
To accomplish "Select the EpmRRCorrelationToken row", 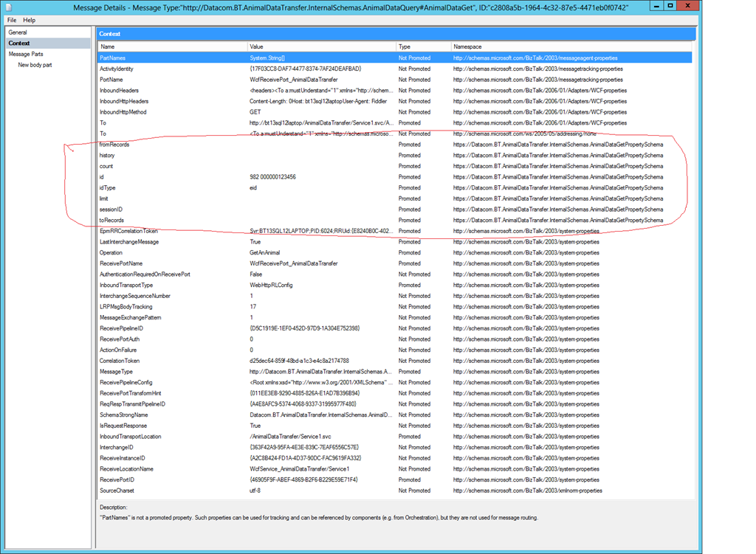I will tap(395, 231).
